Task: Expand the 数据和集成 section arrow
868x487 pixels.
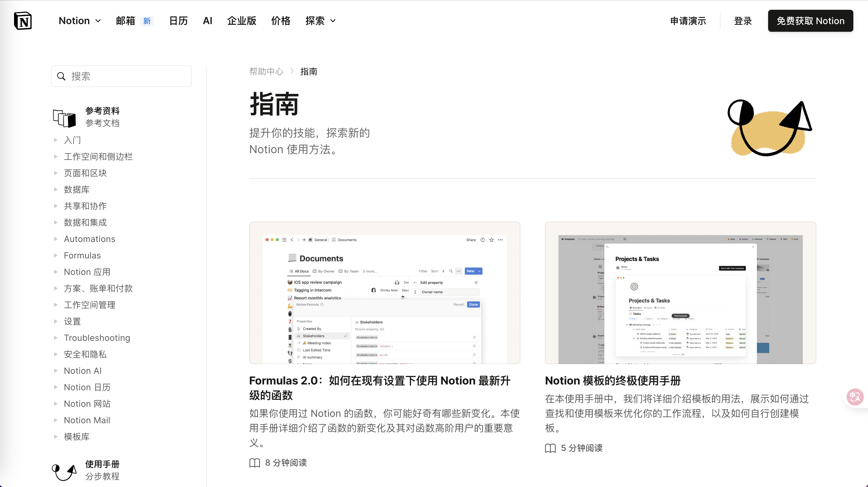Action: coord(56,222)
